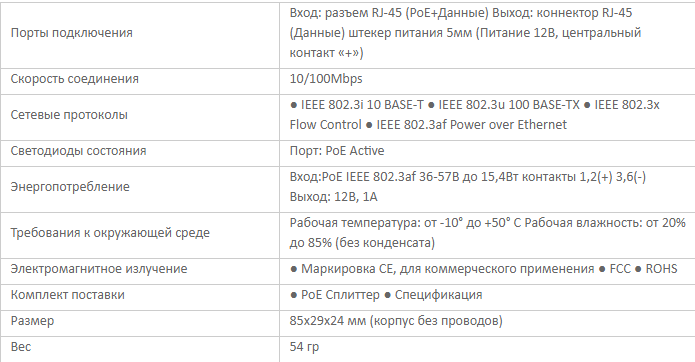Click the "PoE Сплиттер" item text

(340, 296)
